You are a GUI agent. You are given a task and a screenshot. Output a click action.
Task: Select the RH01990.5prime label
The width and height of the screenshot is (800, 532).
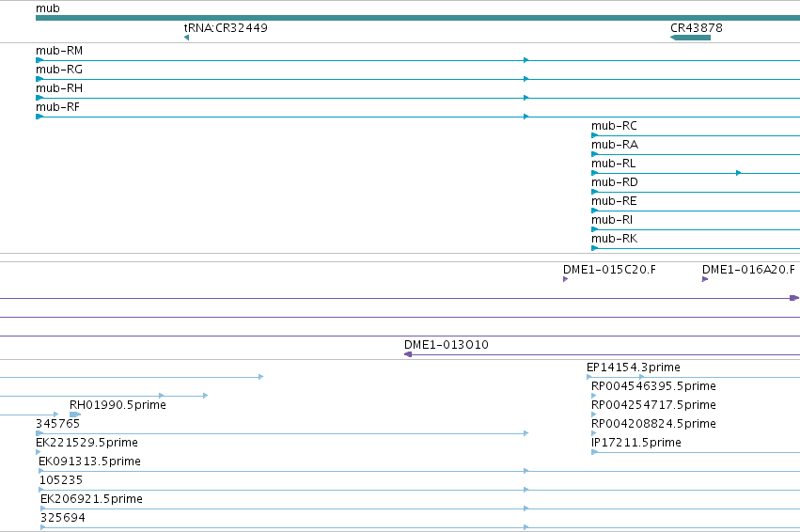pos(118,405)
